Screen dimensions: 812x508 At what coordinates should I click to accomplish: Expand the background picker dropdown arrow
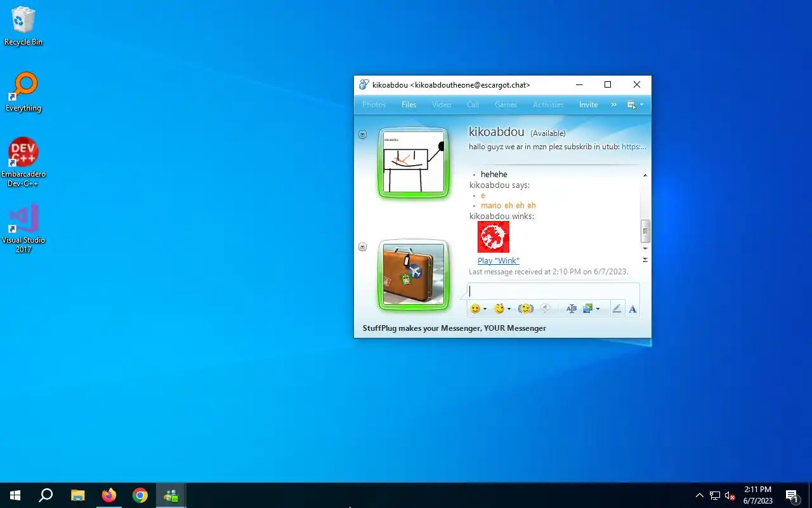click(598, 309)
